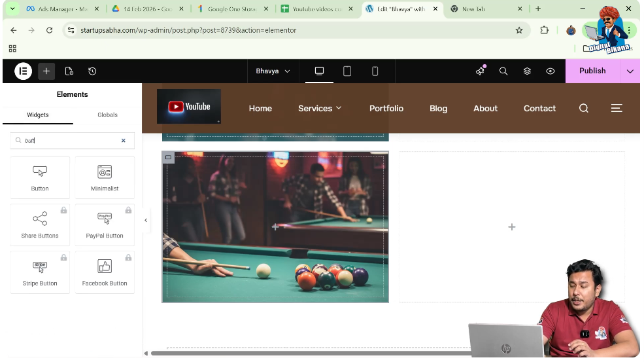
Task: Click the add element plus button
Action: 46,71
